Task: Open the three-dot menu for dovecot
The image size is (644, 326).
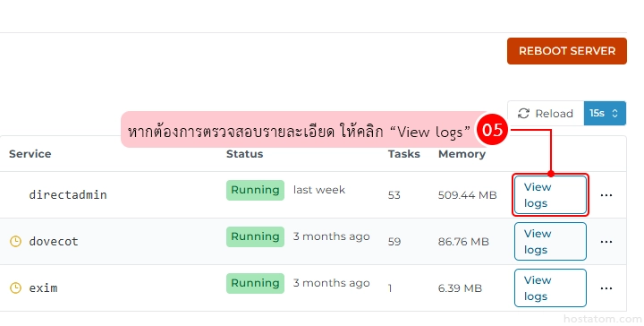Action: click(606, 242)
